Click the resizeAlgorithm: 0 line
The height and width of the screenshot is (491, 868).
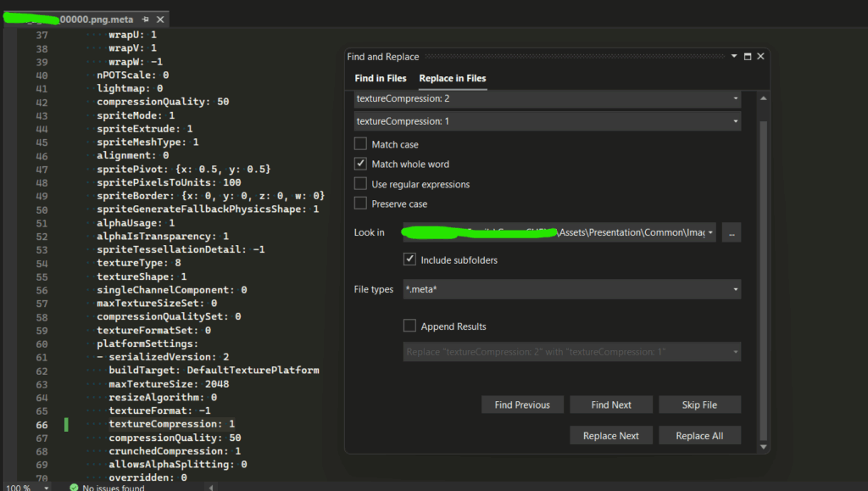[163, 398]
